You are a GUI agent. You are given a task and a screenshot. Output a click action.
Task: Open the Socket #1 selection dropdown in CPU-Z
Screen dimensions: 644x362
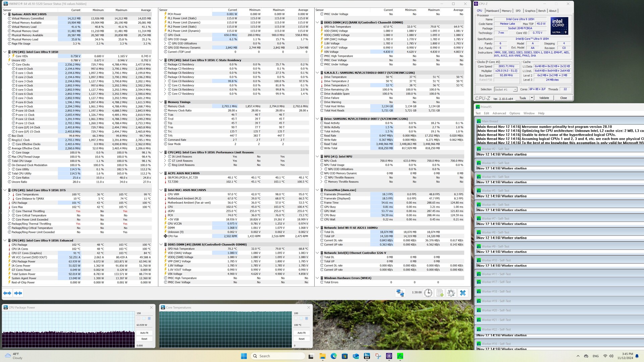click(515, 89)
